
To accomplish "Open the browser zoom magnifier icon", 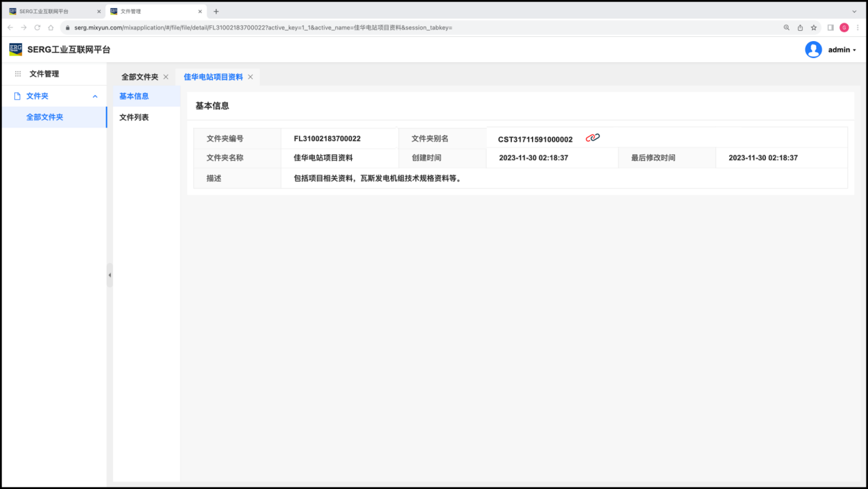I will [787, 27].
